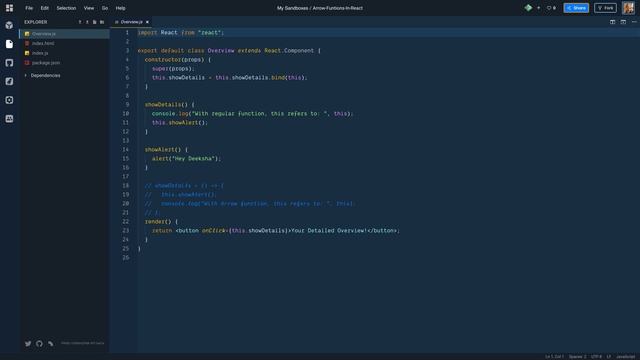The width and height of the screenshot is (640, 360).
Task: Click My Sandboxes in the title breadcrumb
Action: coord(292,8)
